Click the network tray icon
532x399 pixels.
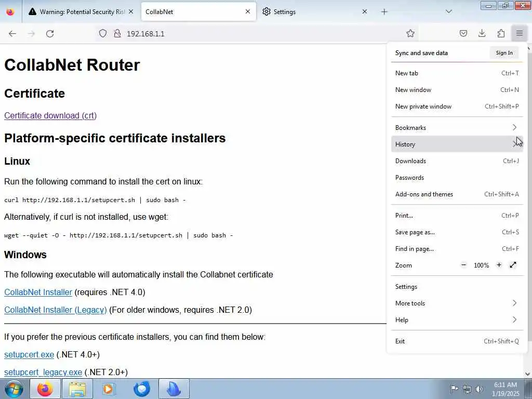[467, 389]
